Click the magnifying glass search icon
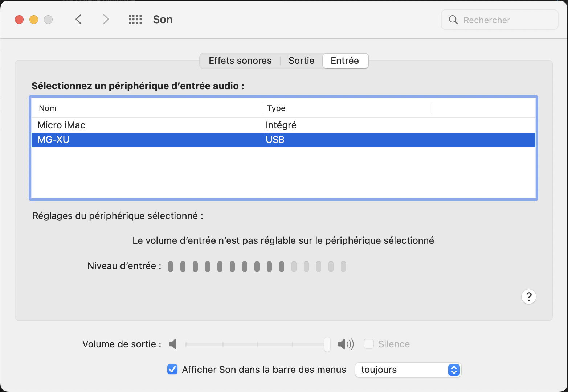 (453, 20)
